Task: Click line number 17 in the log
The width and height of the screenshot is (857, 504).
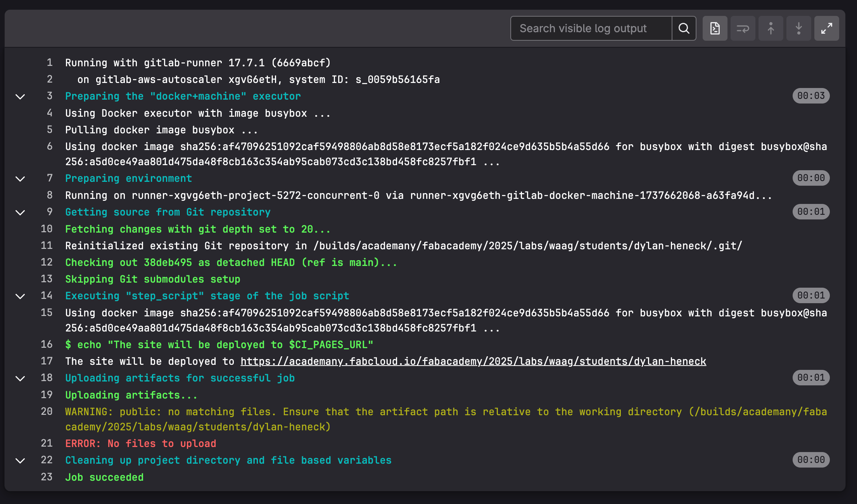Action: click(47, 361)
